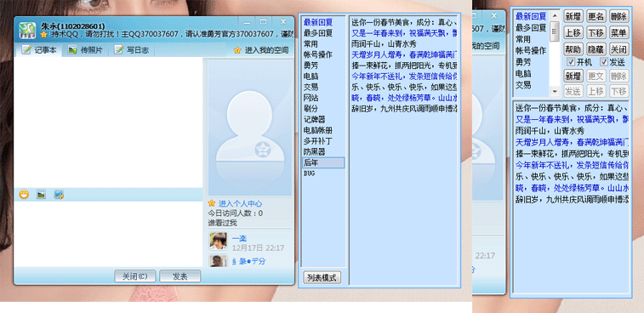Screen dimensions: 644x313
Task: Click the 新增 button beside 更文
Action: pos(573,76)
